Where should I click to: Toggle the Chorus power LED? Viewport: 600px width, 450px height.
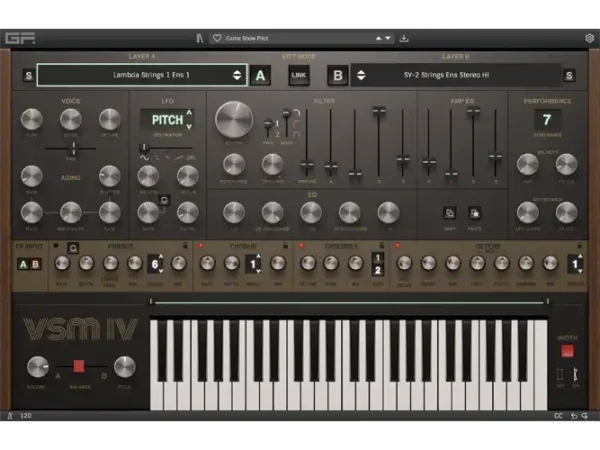(x=201, y=245)
